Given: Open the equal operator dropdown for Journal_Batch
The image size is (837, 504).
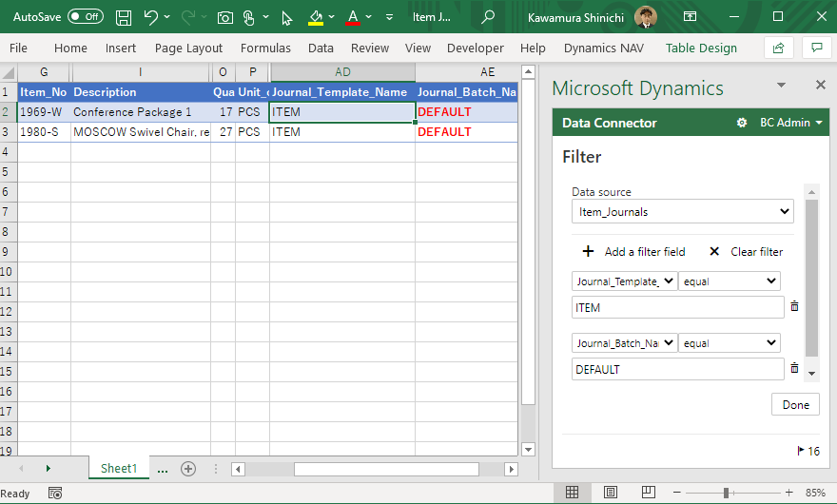Looking at the screenshot, I should [x=730, y=343].
